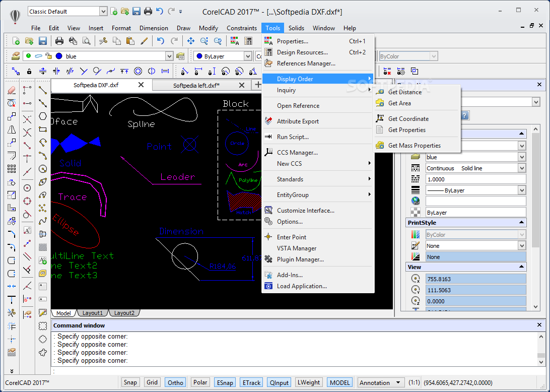This screenshot has width=550, height=392.
Task: Click the Property Painter brush icon
Action: click(144, 41)
